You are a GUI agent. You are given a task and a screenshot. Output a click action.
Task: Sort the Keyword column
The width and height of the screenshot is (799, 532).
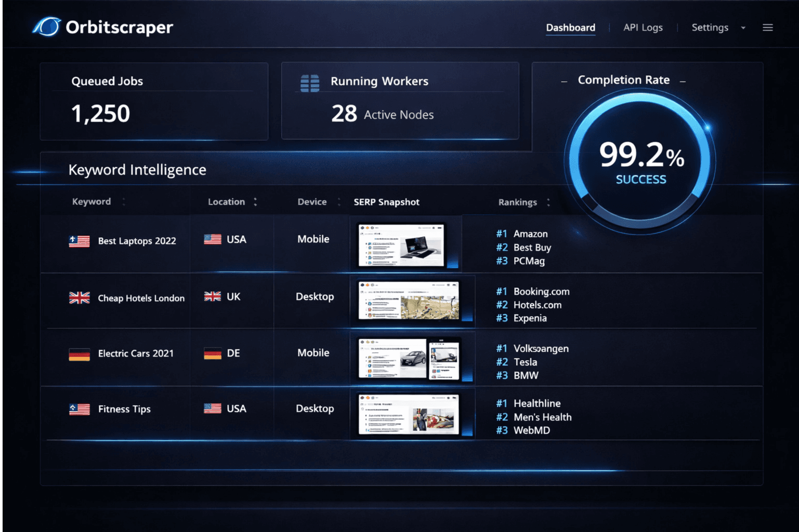click(x=123, y=201)
